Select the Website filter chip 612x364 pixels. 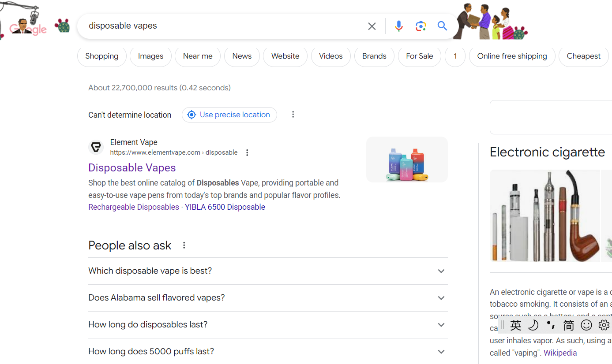285,56
